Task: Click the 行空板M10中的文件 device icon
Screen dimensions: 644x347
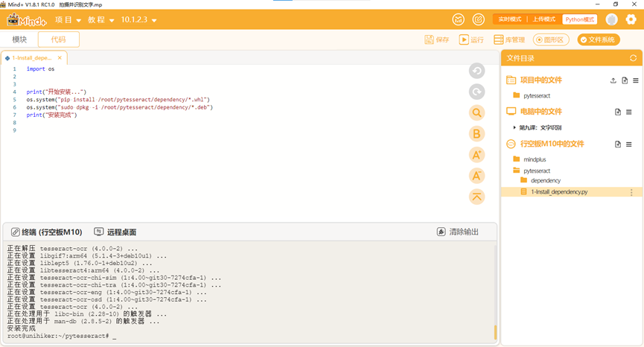Action: click(x=511, y=144)
